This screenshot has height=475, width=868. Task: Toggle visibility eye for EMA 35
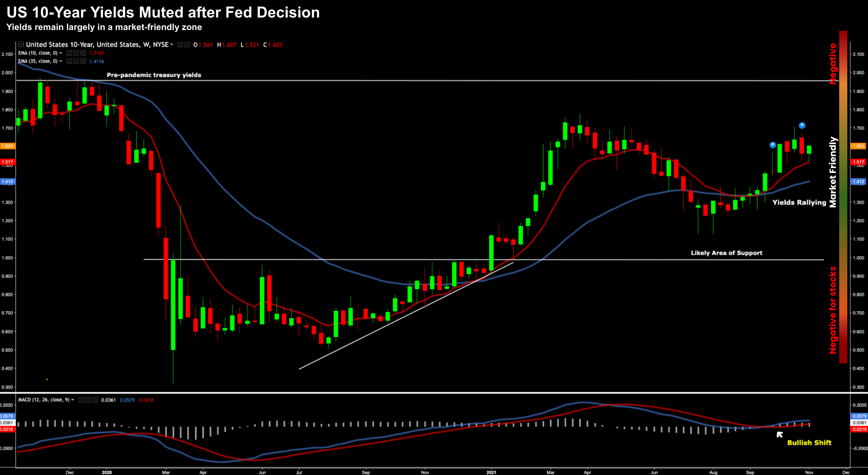(69, 61)
